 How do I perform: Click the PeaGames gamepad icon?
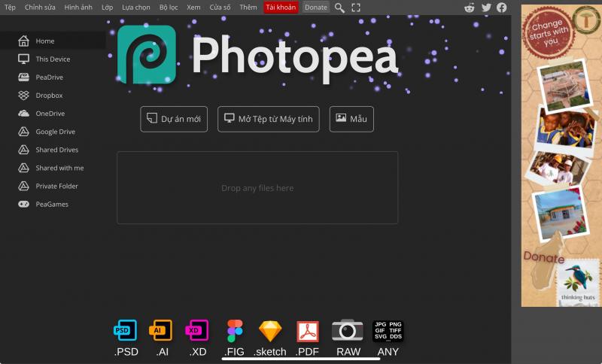[x=23, y=204]
